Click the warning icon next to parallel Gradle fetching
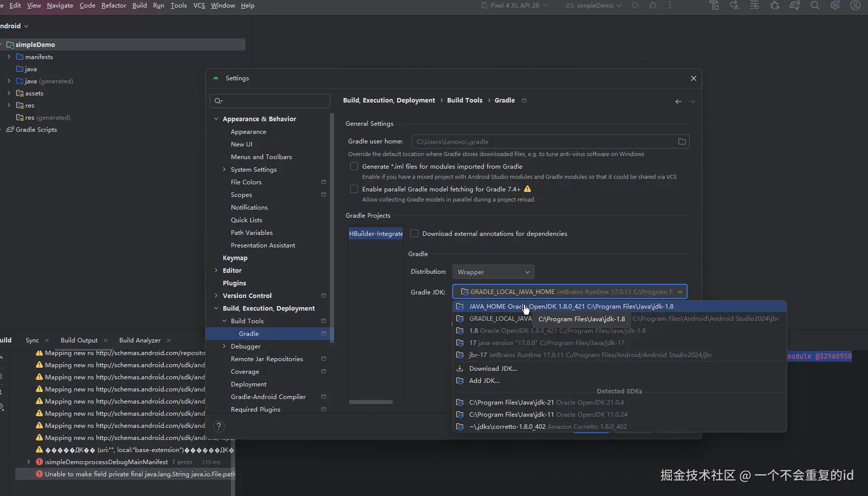The height and width of the screenshot is (496, 868). pos(527,189)
